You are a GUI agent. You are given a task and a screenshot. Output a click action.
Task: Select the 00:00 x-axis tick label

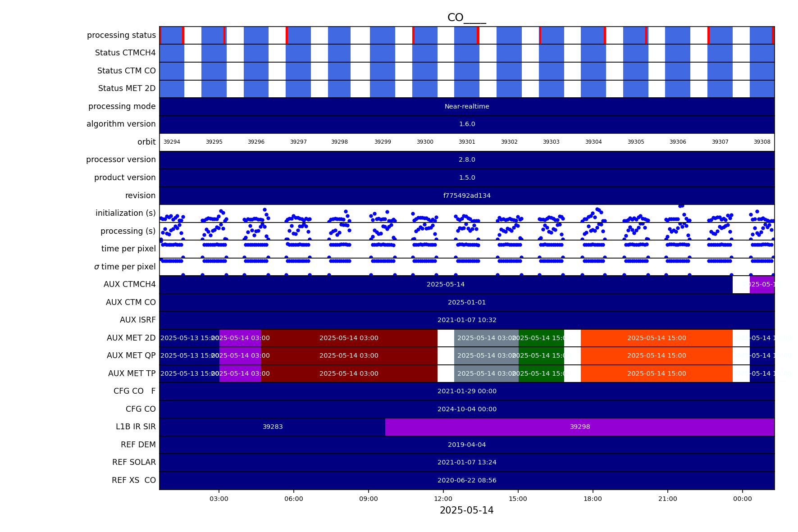pyautogui.click(x=742, y=499)
